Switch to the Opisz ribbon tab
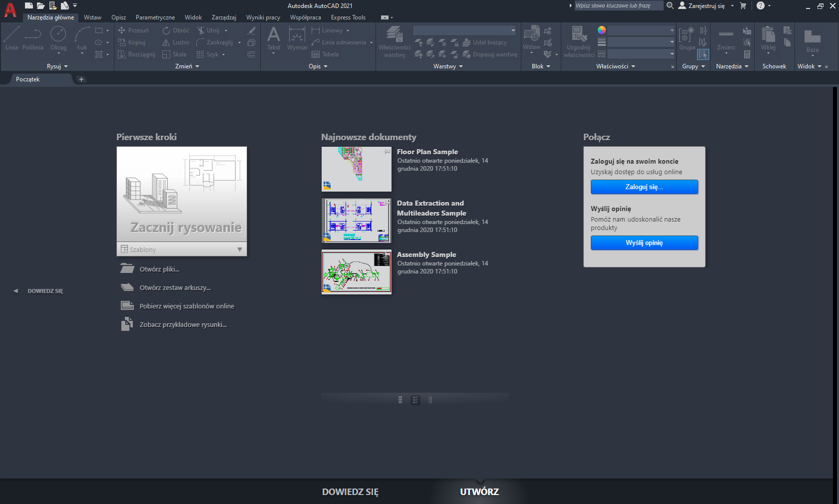 [x=118, y=17]
